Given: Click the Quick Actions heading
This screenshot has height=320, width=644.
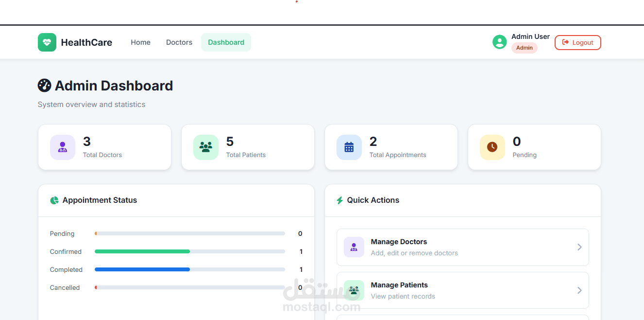Looking at the screenshot, I should point(373,200).
